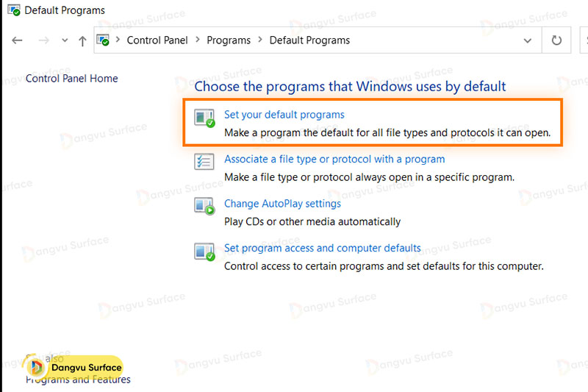Click the program access and computer defaults icon

tap(204, 252)
